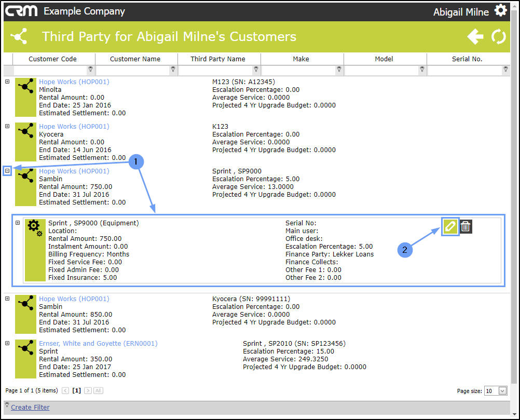Click the Create Filter link

(30, 408)
